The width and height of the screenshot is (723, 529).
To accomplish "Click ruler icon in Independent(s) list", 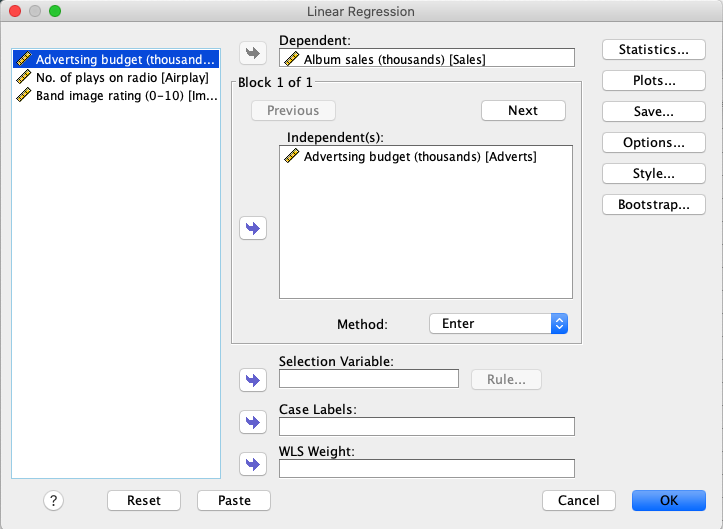I will [x=291, y=156].
